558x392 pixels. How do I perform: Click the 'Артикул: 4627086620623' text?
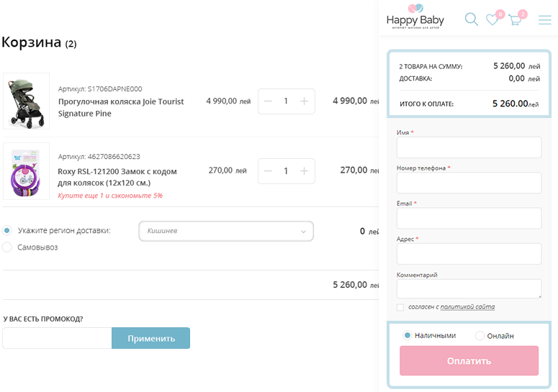[99, 157]
